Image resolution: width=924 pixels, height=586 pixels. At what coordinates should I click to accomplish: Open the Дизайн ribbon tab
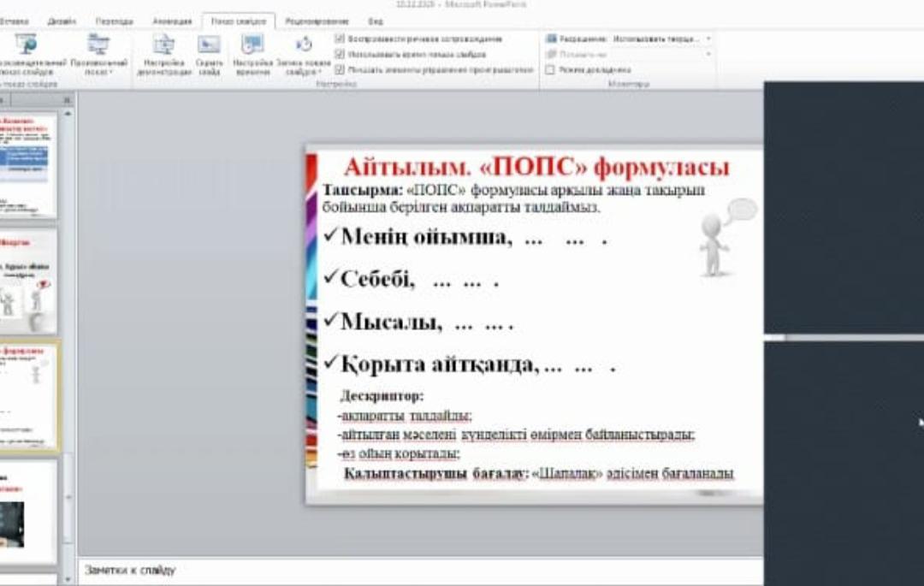click(62, 21)
